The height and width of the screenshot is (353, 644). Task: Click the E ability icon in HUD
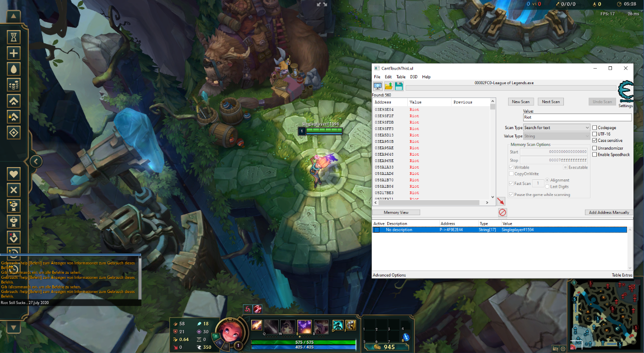[304, 326]
